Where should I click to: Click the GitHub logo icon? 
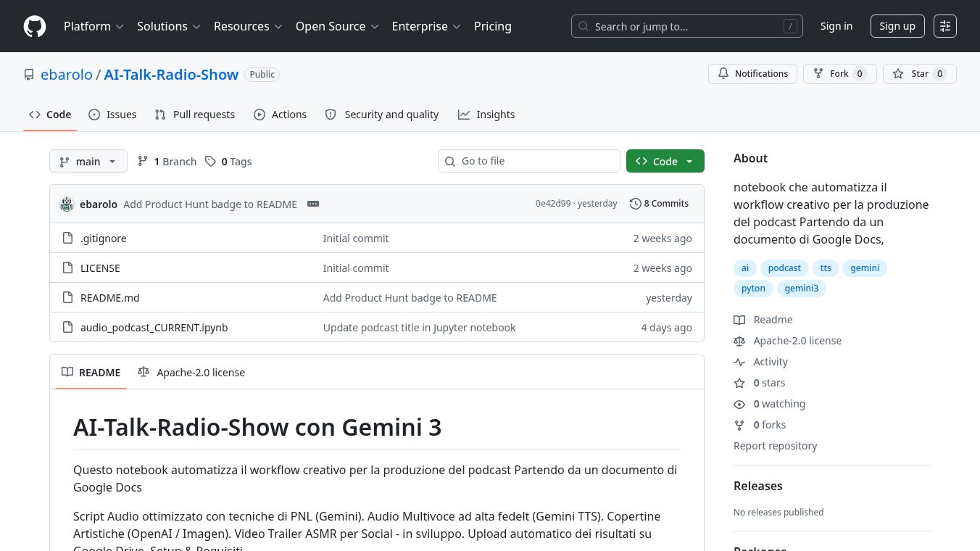click(x=35, y=26)
